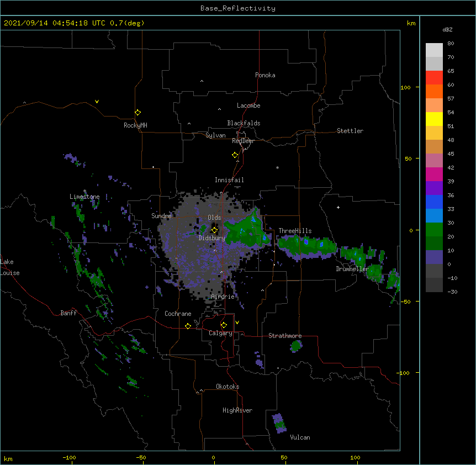Select the white asterisk marker above Limestone
The height and width of the screenshot is (465, 476).
(x=85, y=191)
